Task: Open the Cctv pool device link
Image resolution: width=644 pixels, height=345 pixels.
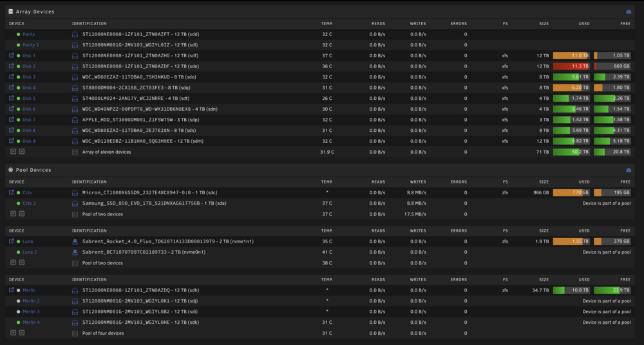Action: pos(27,192)
